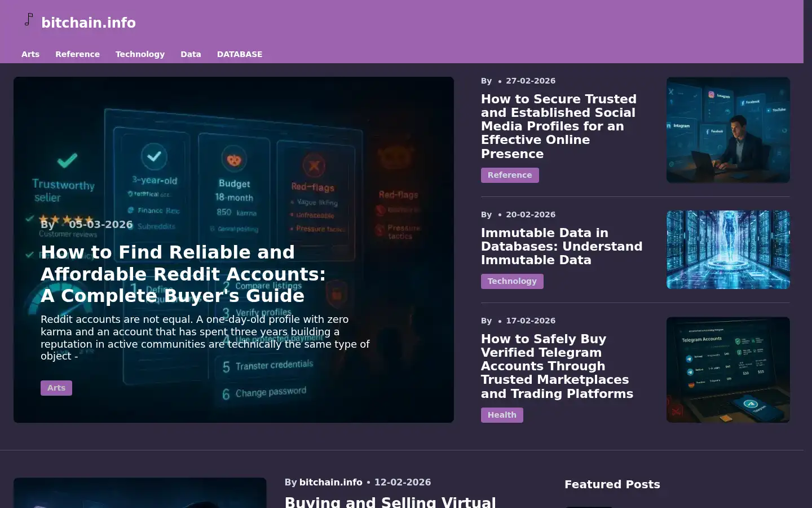Click the Technology category tag

[x=512, y=281]
